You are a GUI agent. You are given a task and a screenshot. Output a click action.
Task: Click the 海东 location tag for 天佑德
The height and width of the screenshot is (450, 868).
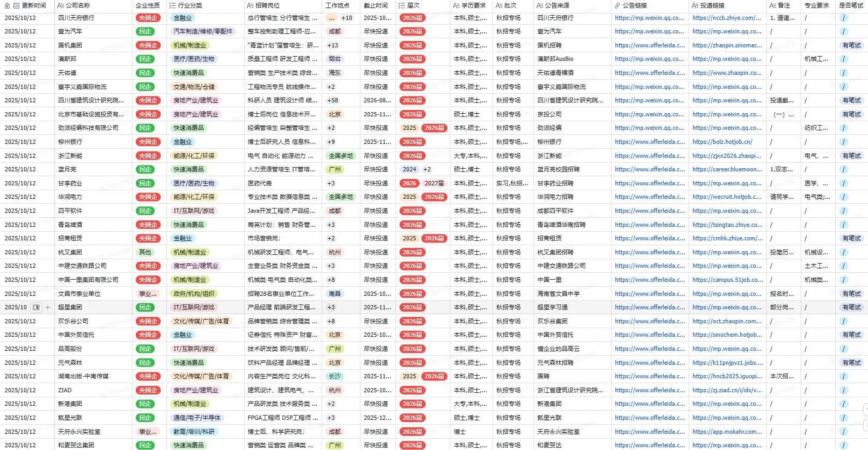coord(335,73)
